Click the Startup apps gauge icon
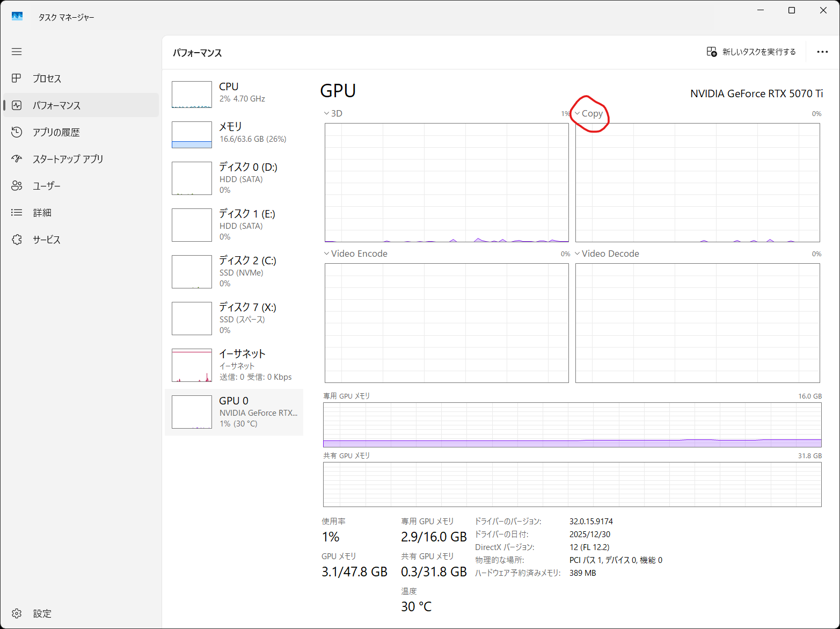This screenshot has height=629, width=840. pyautogui.click(x=17, y=159)
